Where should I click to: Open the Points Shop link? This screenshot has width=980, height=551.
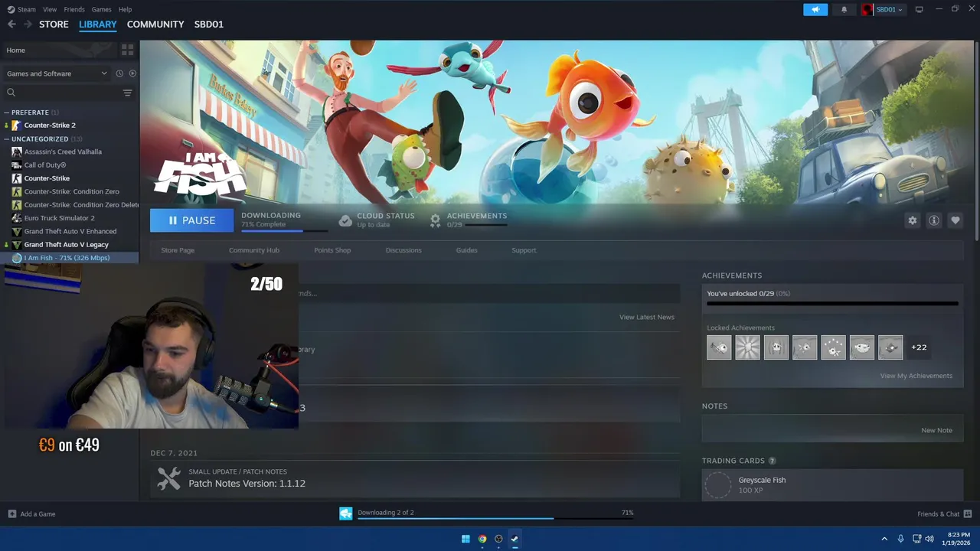click(332, 250)
